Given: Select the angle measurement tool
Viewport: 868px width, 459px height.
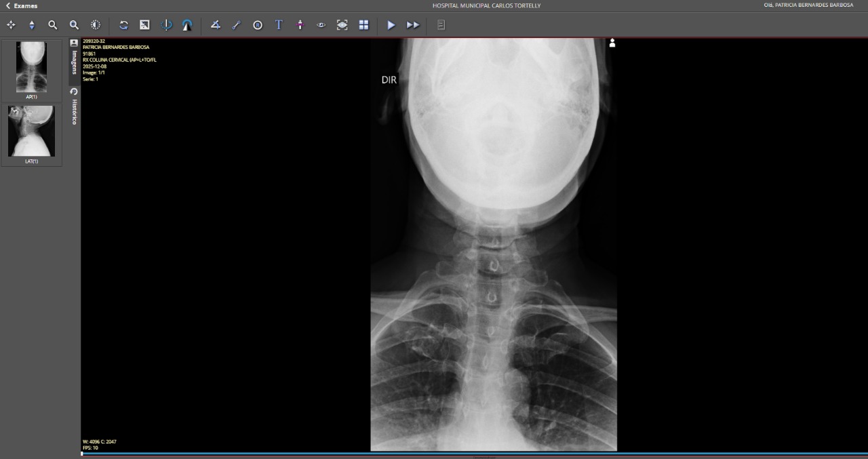Looking at the screenshot, I should click(x=215, y=25).
